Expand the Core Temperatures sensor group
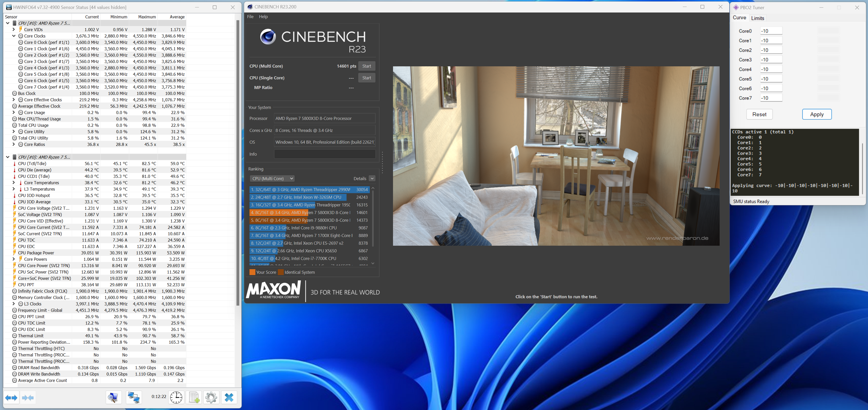 coord(14,183)
